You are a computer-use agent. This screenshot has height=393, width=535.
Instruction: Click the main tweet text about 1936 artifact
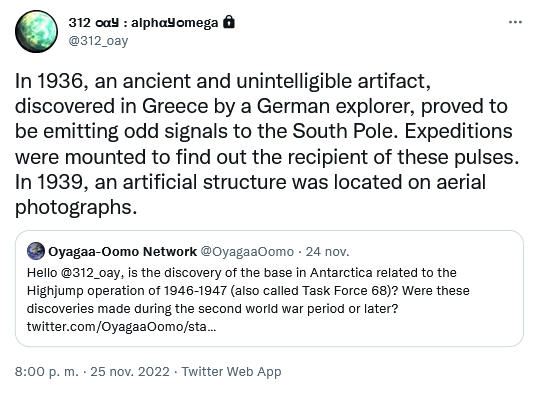(x=267, y=144)
